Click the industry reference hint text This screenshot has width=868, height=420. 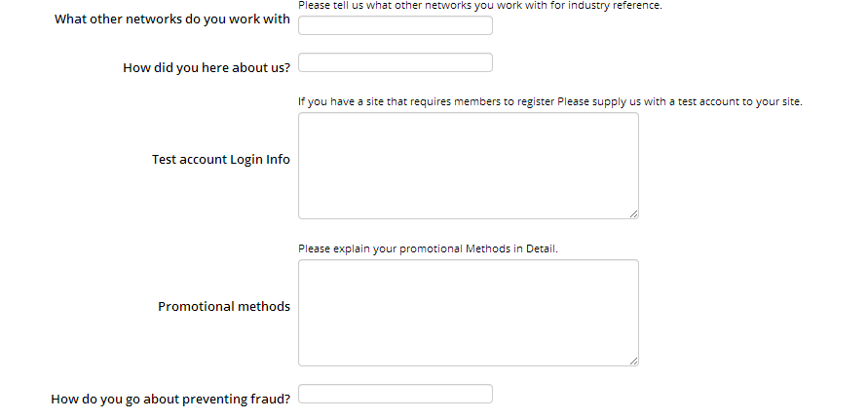click(x=479, y=6)
